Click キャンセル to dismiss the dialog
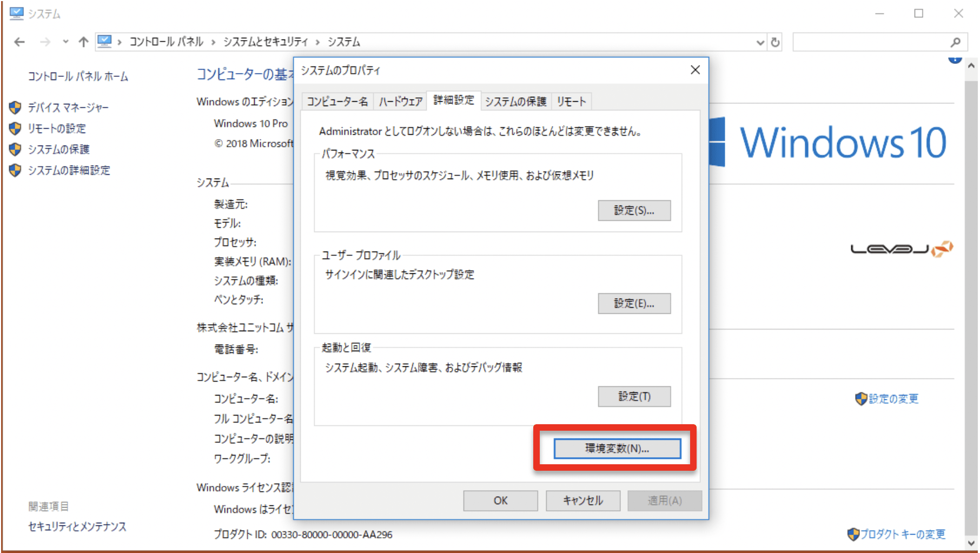 [x=583, y=501]
